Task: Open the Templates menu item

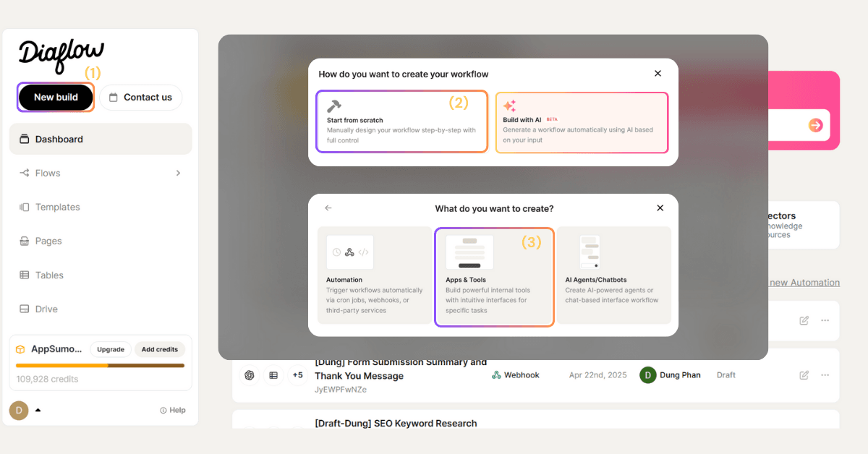Action: point(57,207)
